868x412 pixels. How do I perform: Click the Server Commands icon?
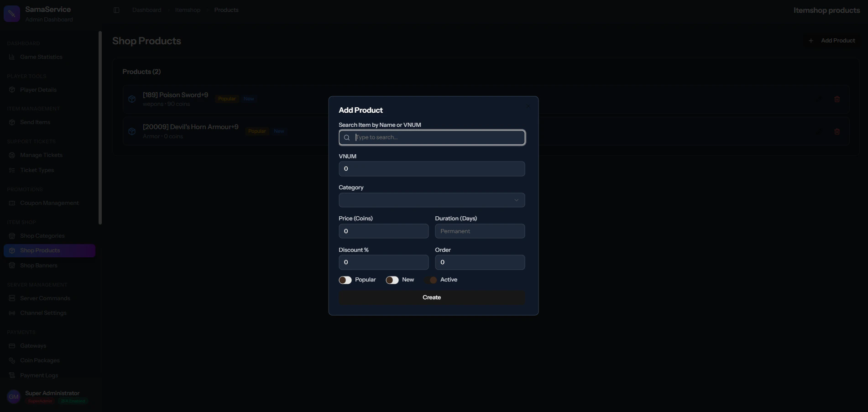[x=12, y=298]
